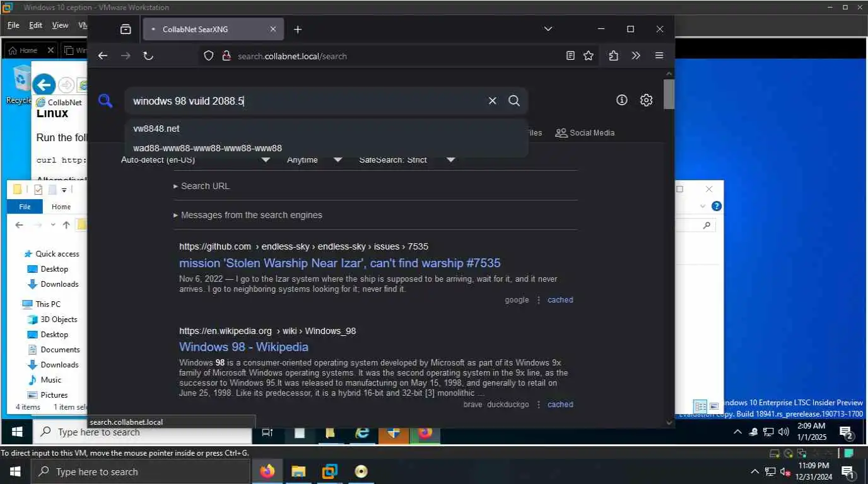Go back in Firefox
The height and width of the screenshot is (484, 868).
pyautogui.click(x=103, y=55)
